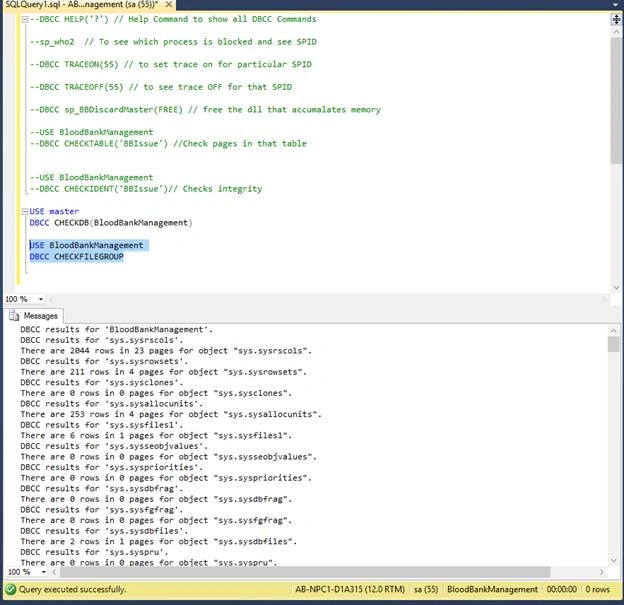The height and width of the screenshot is (605, 624).
Task: Click the '--DBCC sp_BBDiscardMaster(FREE)' comment
Action: pos(205,110)
